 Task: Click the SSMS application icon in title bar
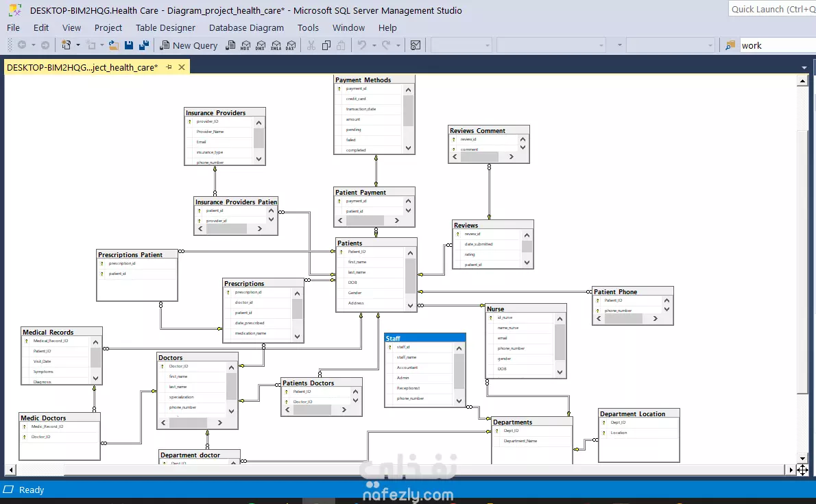pos(14,10)
